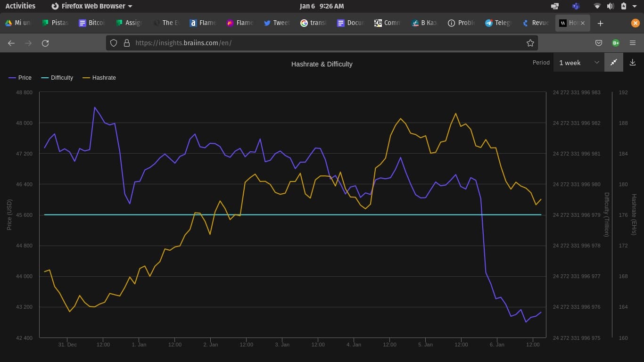Switch to the Telegram browser tab
Viewport: 644px width, 362px height.
click(x=498, y=23)
